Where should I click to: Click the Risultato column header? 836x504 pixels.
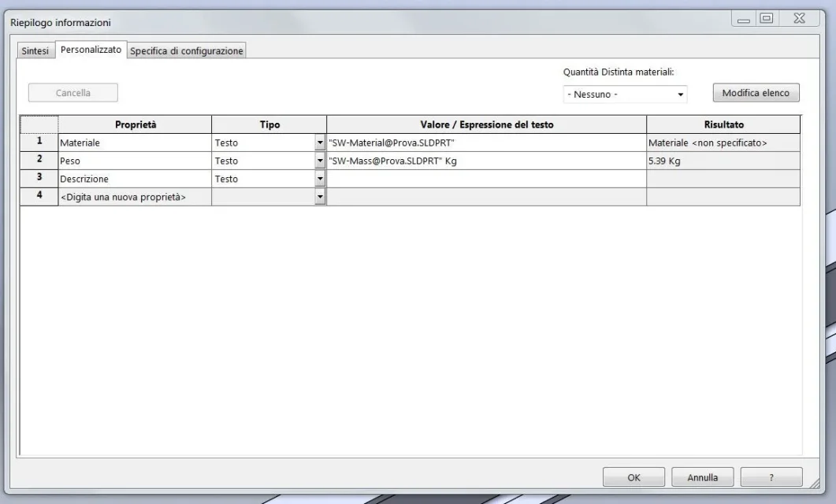pyautogui.click(x=723, y=124)
